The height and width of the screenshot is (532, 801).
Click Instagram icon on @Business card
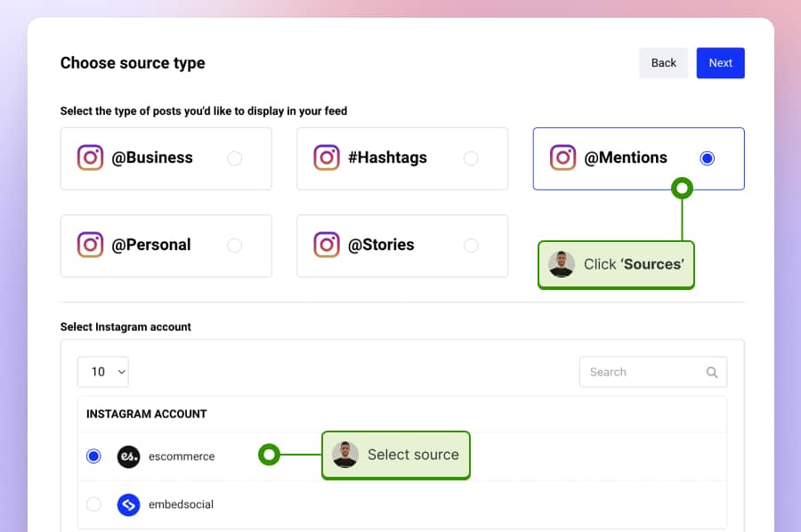click(91, 157)
